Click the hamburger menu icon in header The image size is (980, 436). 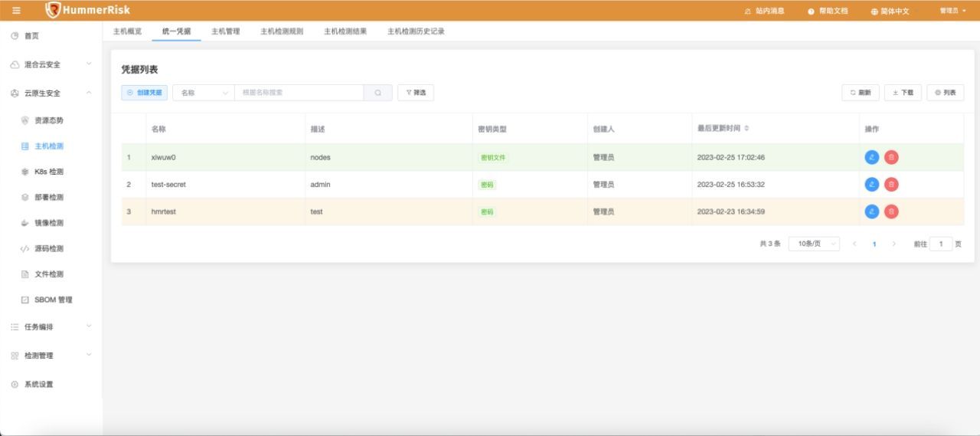pyautogui.click(x=17, y=10)
